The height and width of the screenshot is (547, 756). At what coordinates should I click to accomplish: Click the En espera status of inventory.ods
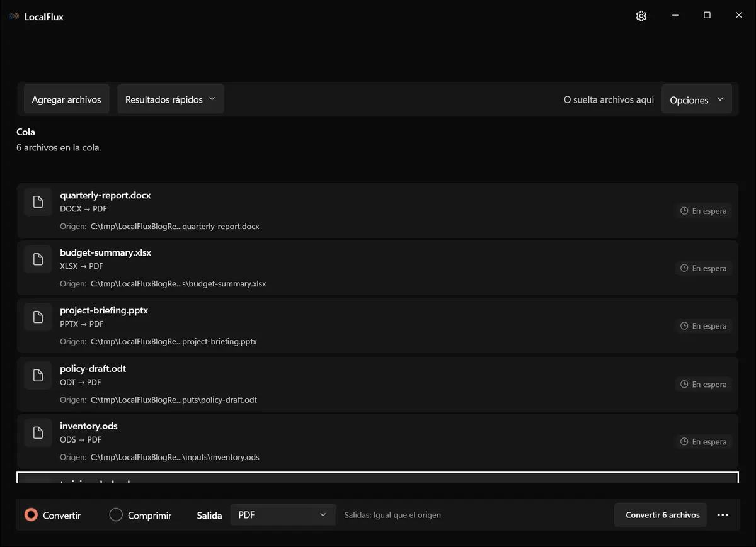704,442
